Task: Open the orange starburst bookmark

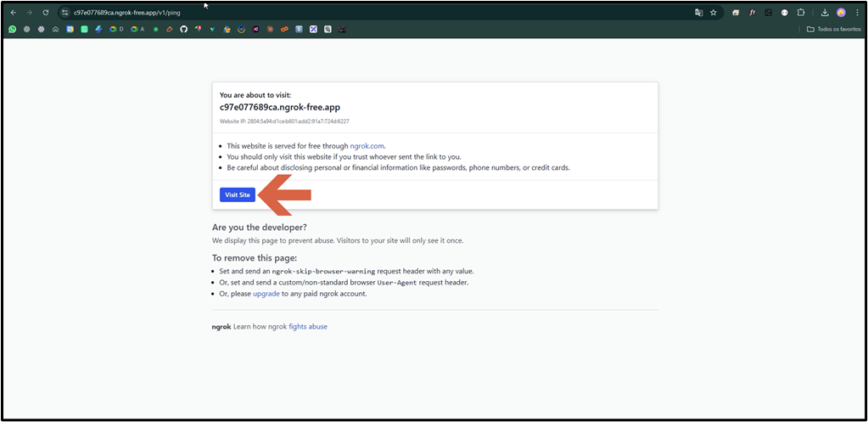Action: [270, 30]
